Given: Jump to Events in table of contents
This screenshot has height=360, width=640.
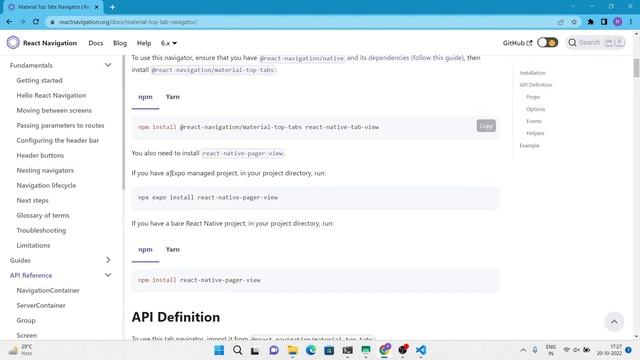Looking at the screenshot, I should pyautogui.click(x=533, y=121).
